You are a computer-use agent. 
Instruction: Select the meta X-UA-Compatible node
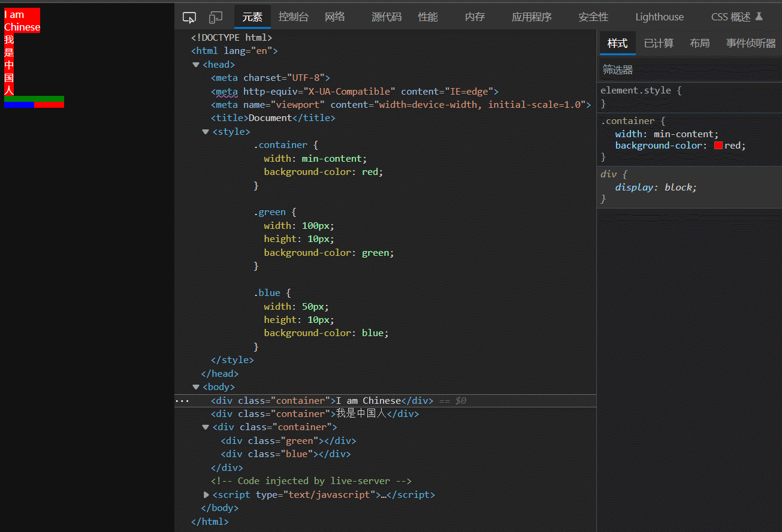pyautogui.click(x=355, y=91)
